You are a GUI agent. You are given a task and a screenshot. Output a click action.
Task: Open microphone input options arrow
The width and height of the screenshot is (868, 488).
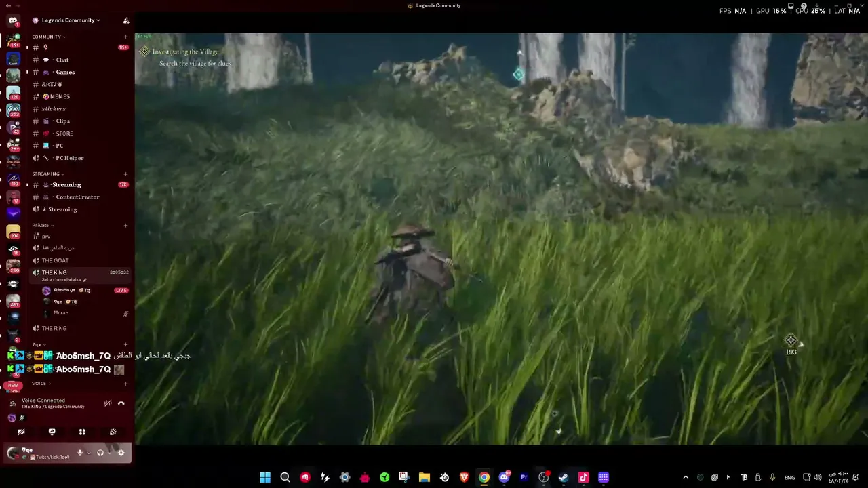coord(88,453)
